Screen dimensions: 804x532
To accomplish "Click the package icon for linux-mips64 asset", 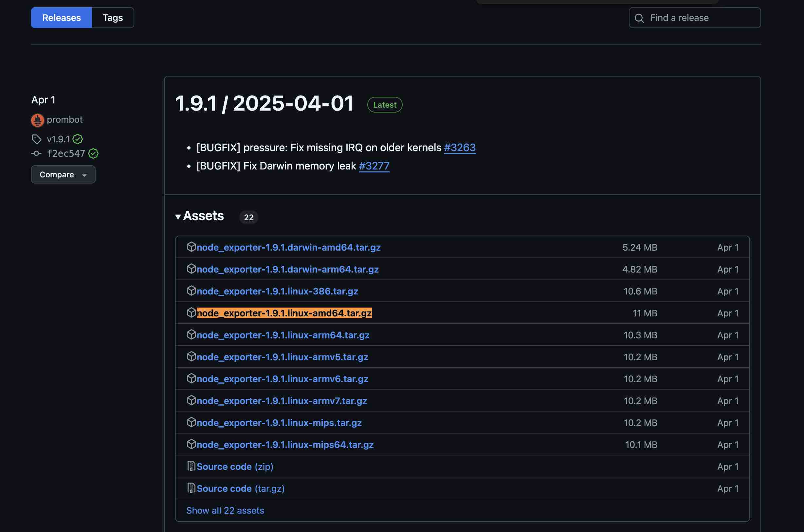I will coord(192,444).
